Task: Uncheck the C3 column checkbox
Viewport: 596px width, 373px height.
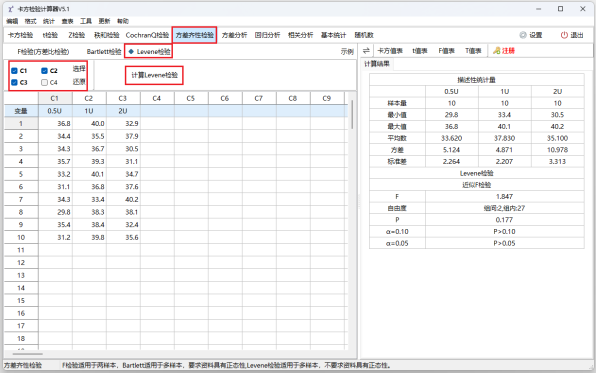Action: pos(14,83)
